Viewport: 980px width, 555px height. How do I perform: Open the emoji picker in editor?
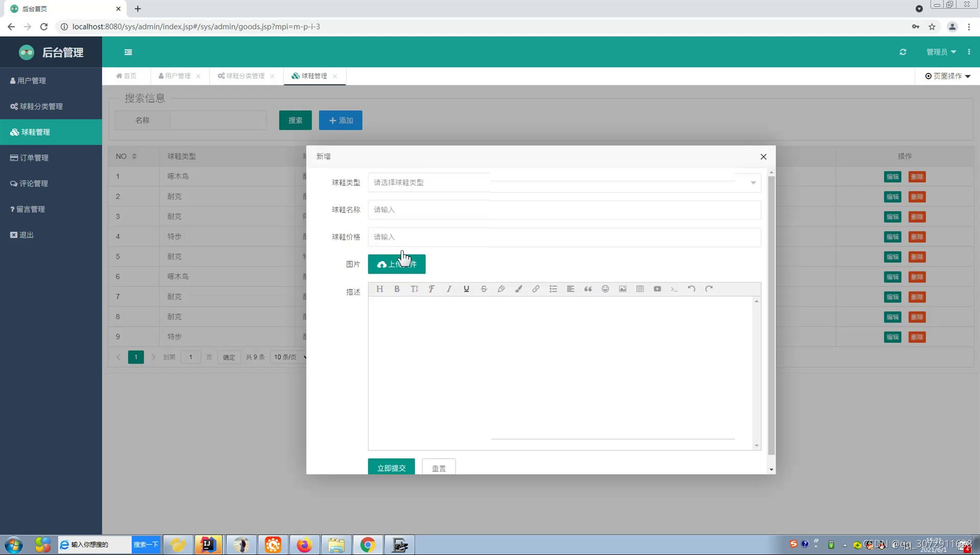click(x=605, y=289)
